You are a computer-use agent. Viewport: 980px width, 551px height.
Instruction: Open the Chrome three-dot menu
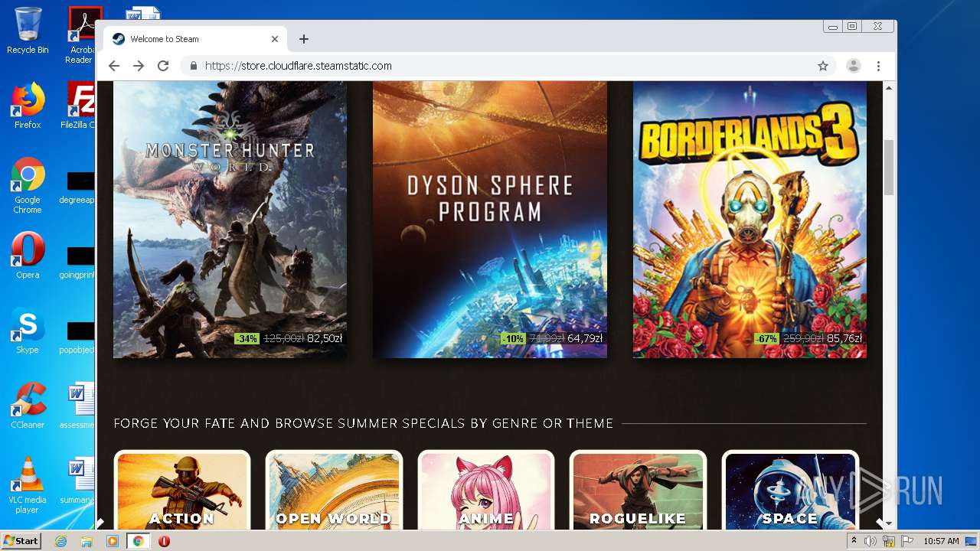coord(879,66)
